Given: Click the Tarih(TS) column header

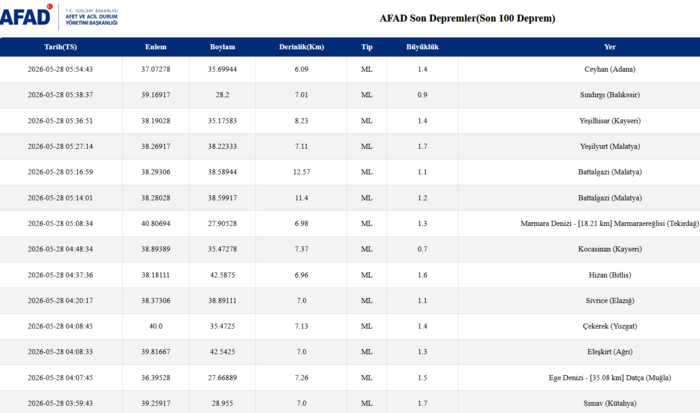Looking at the screenshot, I should pyautogui.click(x=60, y=47).
